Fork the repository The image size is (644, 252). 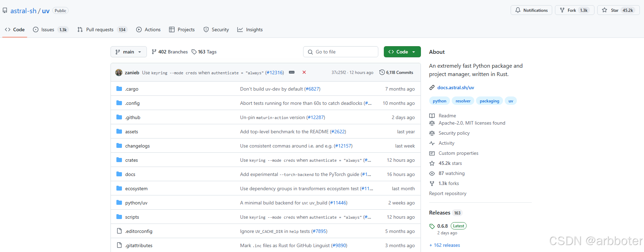(575, 10)
